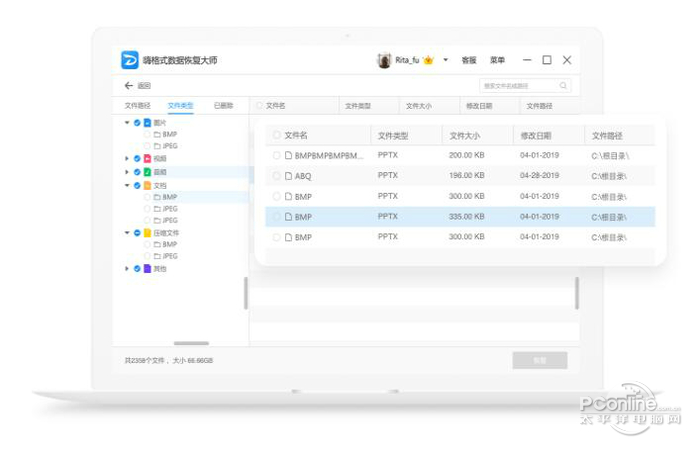Collapse the 文档 tree node
The image size is (700, 455).
[x=127, y=185]
